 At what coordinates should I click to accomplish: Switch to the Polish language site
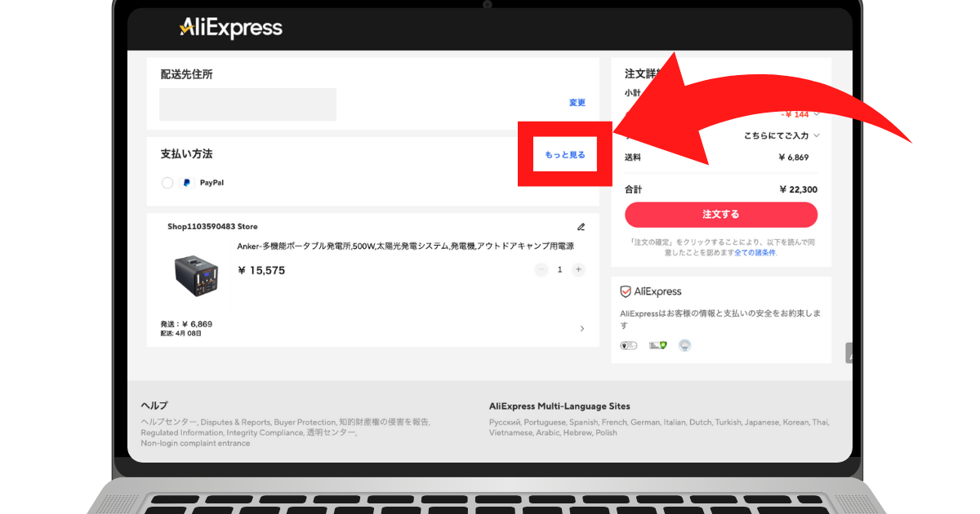(607, 433)
